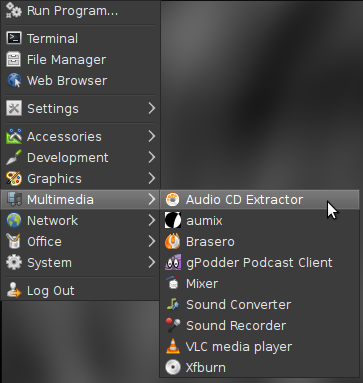
Task: Select the Office category label
Action: coord(44,241)
